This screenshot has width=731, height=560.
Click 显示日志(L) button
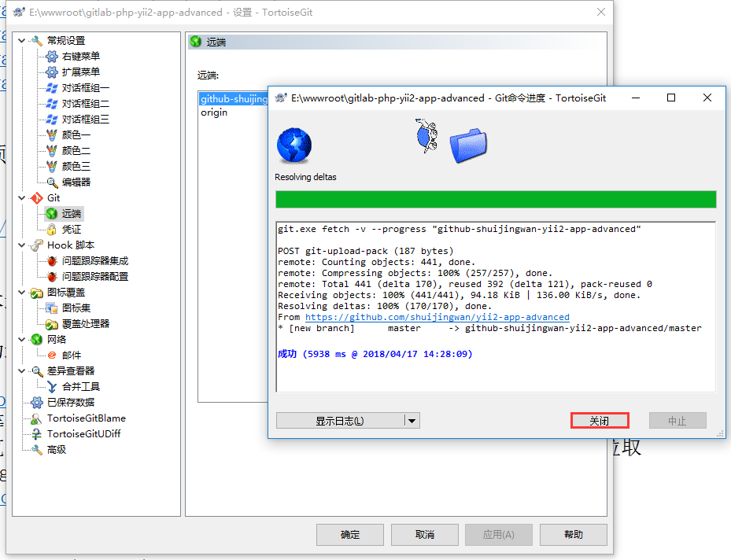[x=340, y=421]
